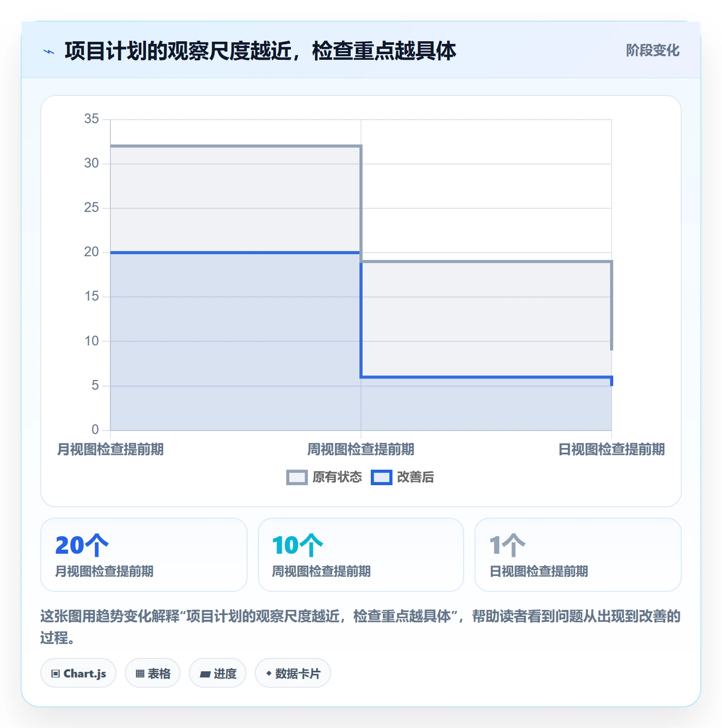This screenshot has height=728, width=722.
Task: Click the x-axis label 周视图检查提前期 under the chart
Action: click(361, 450)
